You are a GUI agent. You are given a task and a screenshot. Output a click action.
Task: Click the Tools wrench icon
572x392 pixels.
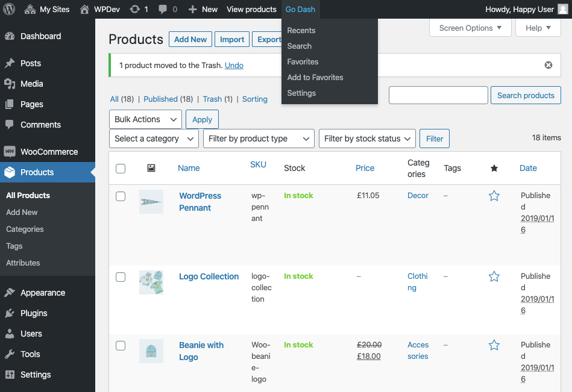click(10, 354)
